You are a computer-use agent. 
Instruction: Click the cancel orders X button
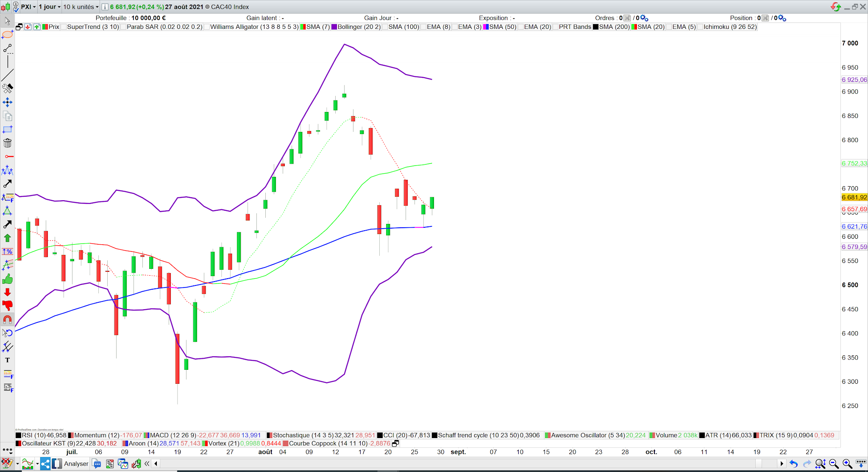(x=627, y=18)
